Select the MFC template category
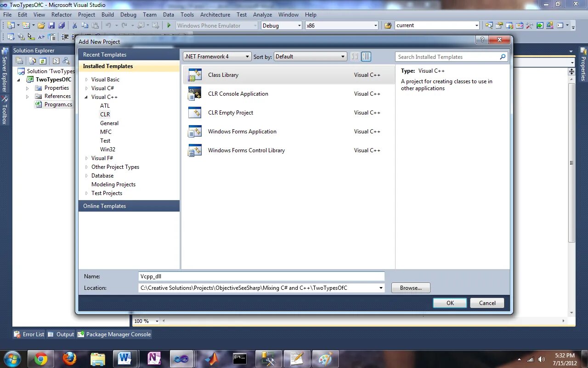The width and height of the screenshot is (588, 368). pos(106,132)
